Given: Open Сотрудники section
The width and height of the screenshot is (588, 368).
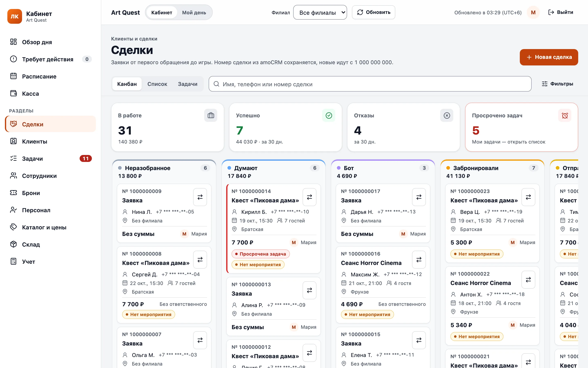Looking at the screenshot, I should pyautogui.click(x=50, y=176).
